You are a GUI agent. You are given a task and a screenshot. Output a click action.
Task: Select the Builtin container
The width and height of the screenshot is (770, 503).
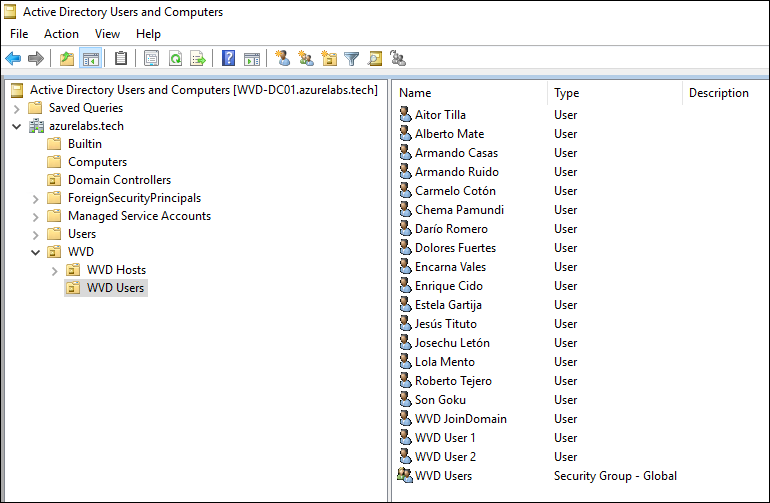pos(85,144)
